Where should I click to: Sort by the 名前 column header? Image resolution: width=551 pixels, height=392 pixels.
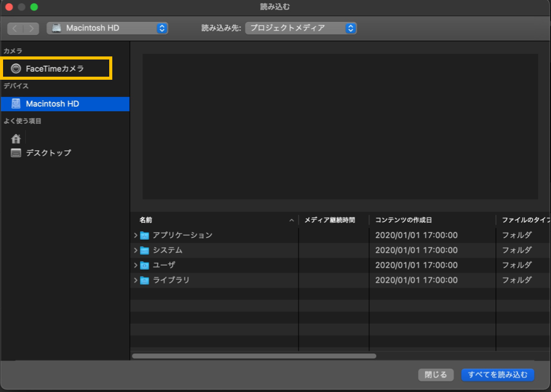pyautogui.click(x=145, y=220)
